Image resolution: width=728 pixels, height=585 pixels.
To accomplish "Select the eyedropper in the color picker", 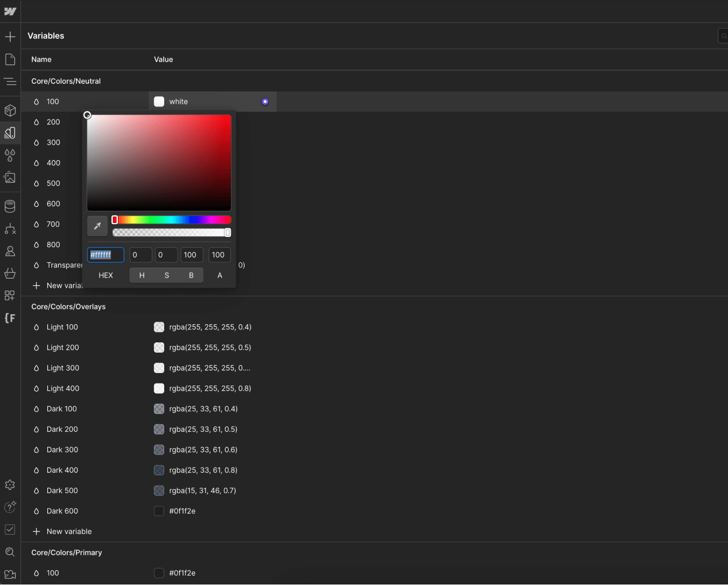I will [x=97, y=226].
